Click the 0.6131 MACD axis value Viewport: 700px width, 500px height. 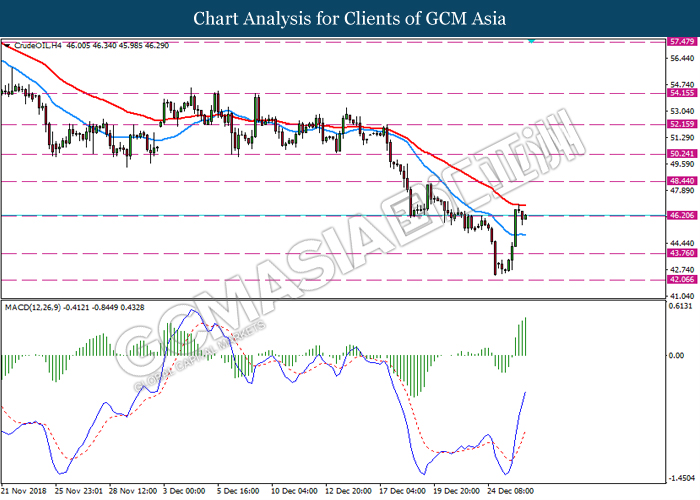pyautogui.click(x=681, y=306)
